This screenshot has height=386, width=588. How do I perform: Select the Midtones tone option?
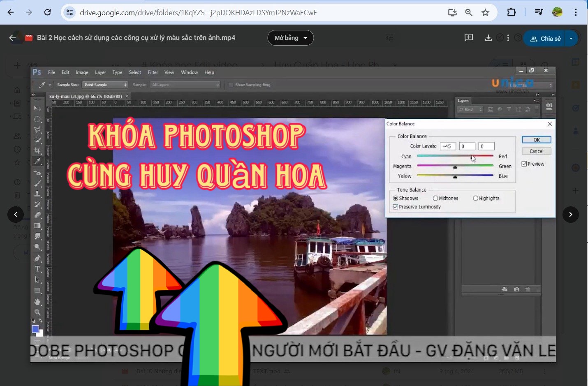click(435, 198)
